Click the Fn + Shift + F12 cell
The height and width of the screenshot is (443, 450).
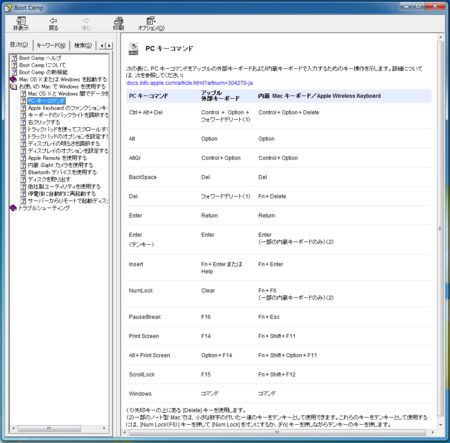277,375
